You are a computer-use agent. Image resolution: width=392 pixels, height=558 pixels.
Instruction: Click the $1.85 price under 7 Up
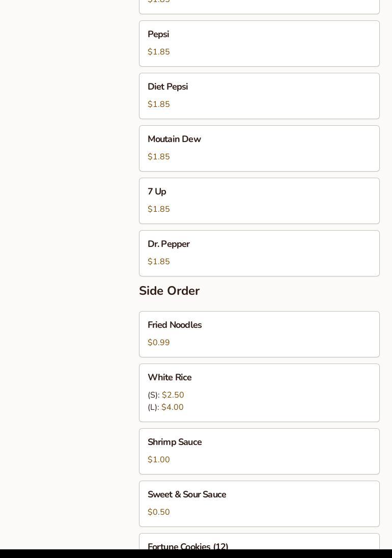point(159,209)
